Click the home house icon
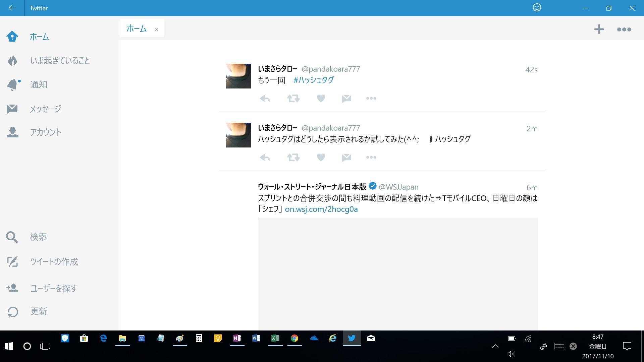 coord(12,36)
